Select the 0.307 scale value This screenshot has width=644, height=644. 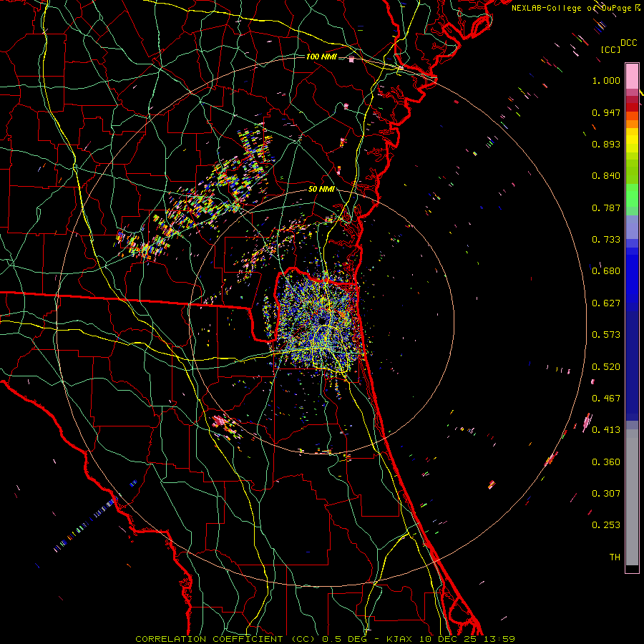(606, 494)
